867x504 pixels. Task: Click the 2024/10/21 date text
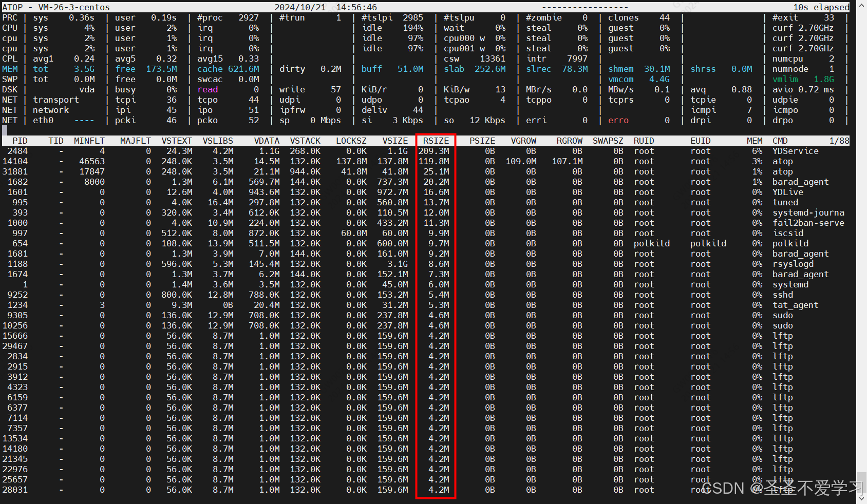pos(300,7)
